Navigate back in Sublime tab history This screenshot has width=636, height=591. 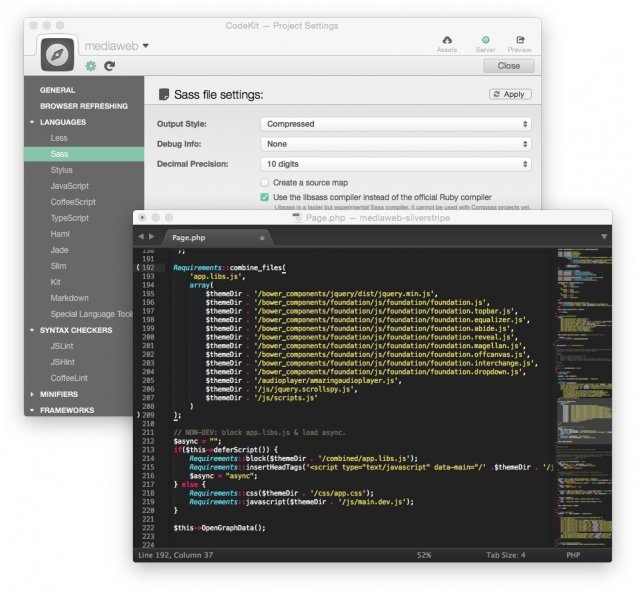coord(141,236)
